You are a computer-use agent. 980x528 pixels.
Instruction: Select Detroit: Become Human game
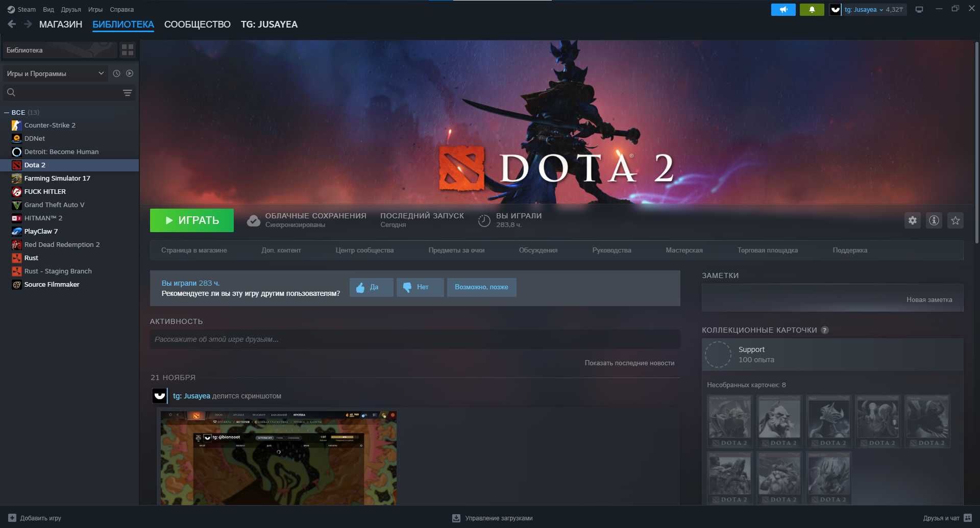(x=69, y=152)
